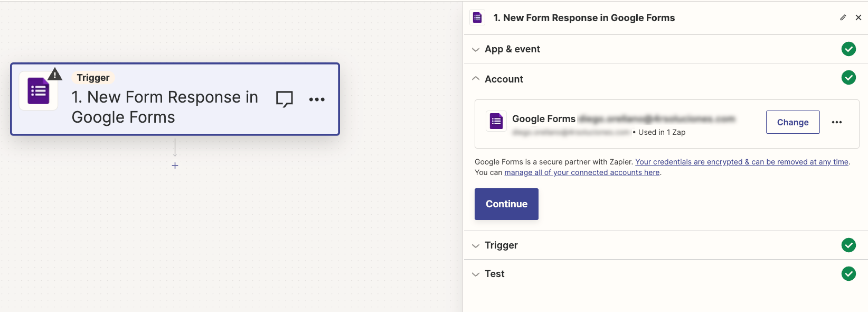Screen dimensions: 868x312
Task: Open manage all connected accounts link
Action: (582, 172)
